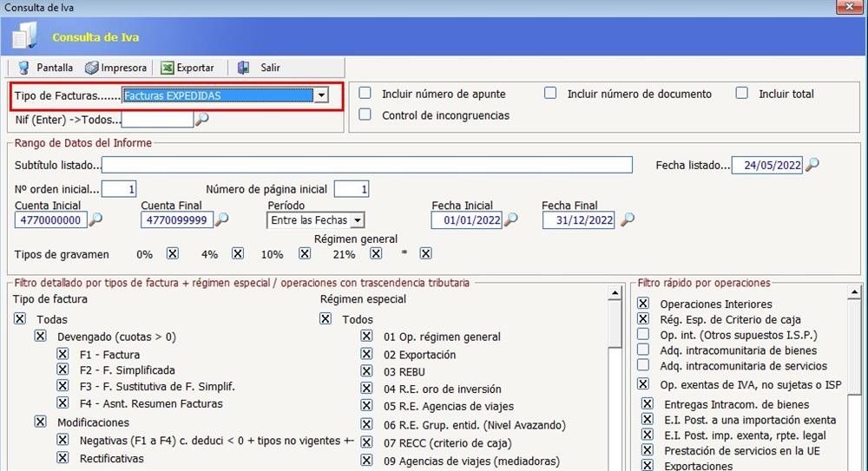
Task: Click the Pantalla monitor icon in toolbar
Action: pos(22,68)
